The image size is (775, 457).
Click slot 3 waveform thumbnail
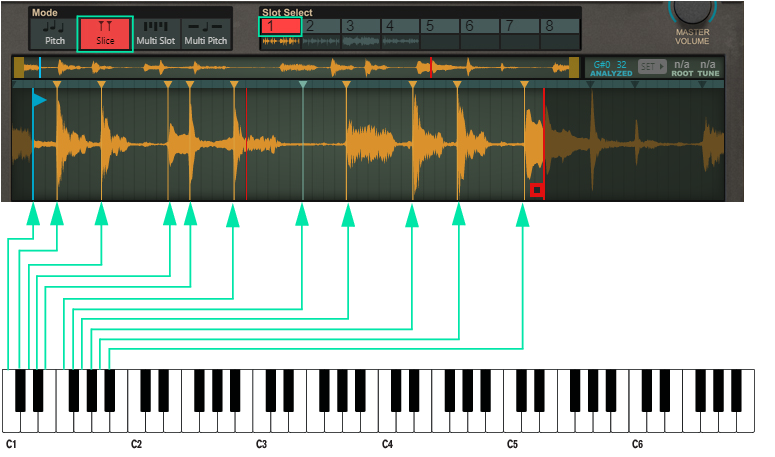pos(361,42)
